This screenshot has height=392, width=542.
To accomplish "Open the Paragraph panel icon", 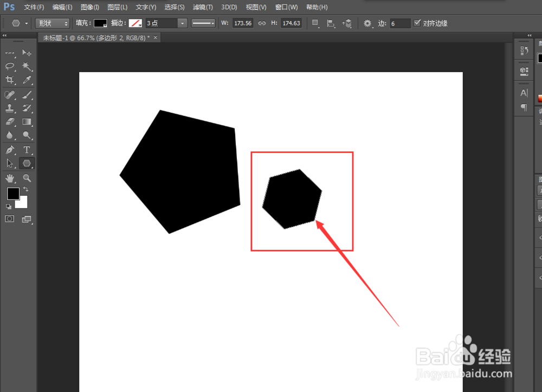I will point(524,107).
